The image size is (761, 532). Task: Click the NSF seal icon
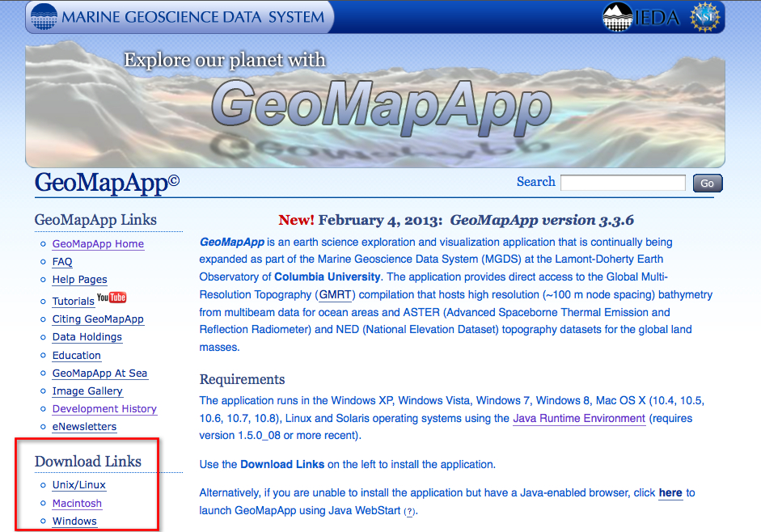706,15
